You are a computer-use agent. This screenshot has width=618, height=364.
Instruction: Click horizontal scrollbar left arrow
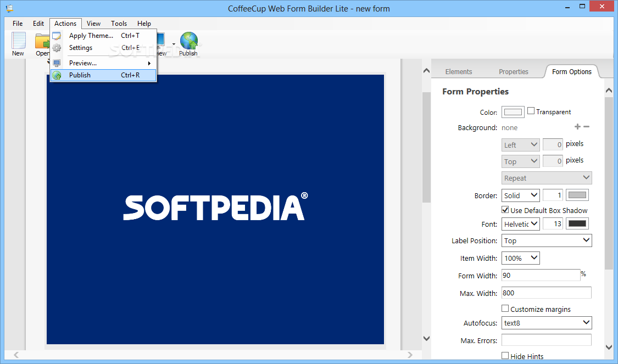click(x=16, y=355)
